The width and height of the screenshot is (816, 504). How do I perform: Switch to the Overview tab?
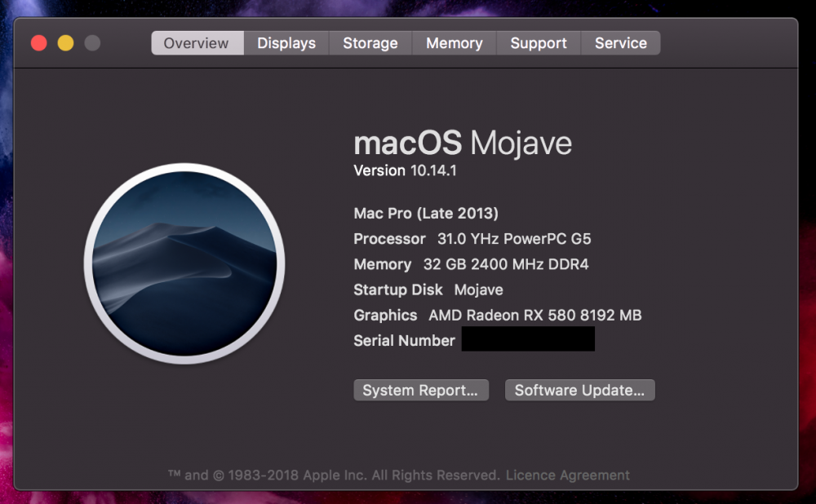[x=197, y=43]
